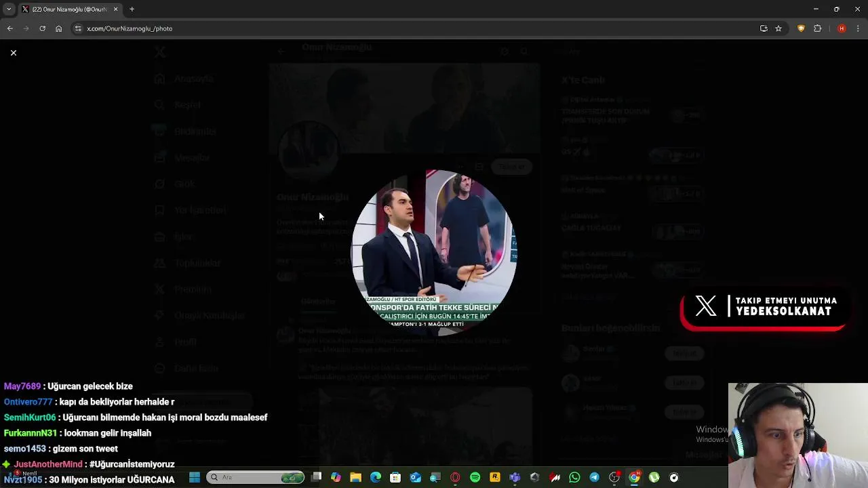Image resolution: width=868 pixels, height=488 pixels.
Task: Open Rockstar Games Launcher on taskbar
Action: click(x=495, y=477)
